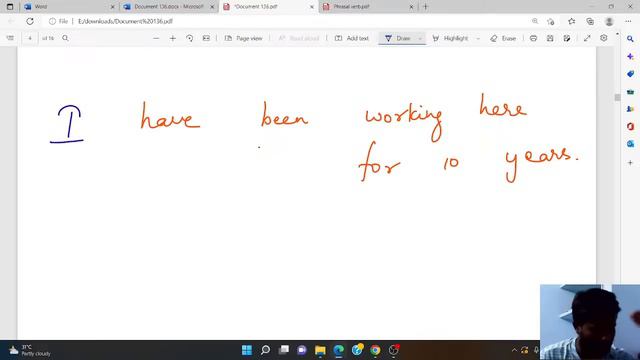This screenshot has height=360, width=640.
Task: Toggle the Draw tool
Action: click(x=398, y=38)
